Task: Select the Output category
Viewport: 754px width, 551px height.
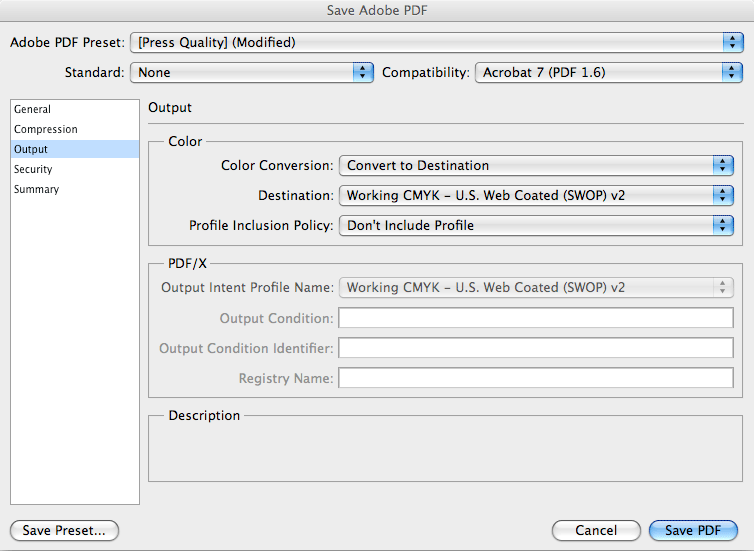Action: (75, 149)
